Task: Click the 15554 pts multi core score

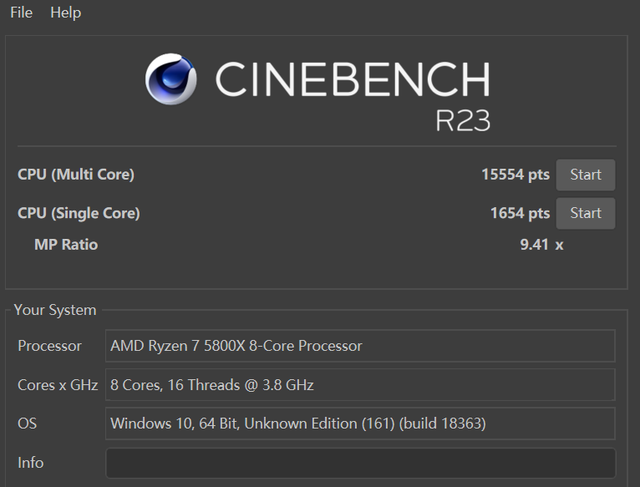Action: (515, 174)
